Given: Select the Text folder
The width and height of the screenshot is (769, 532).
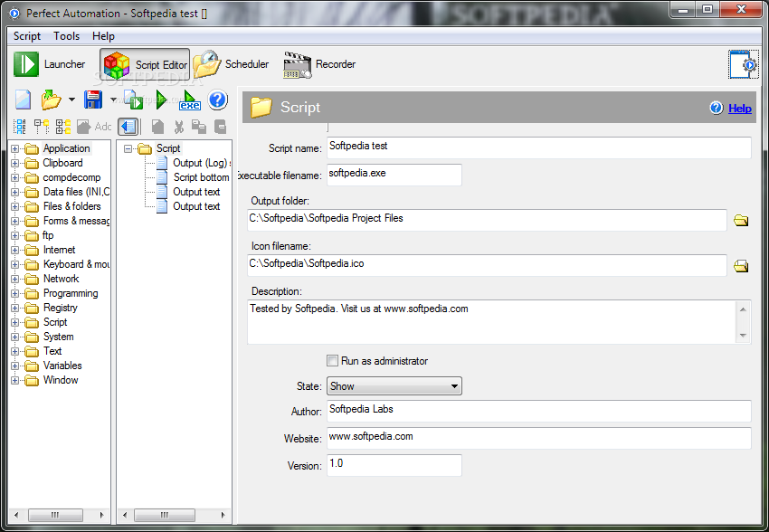Looking at the screenshot, I should click(x=52, y=351).
